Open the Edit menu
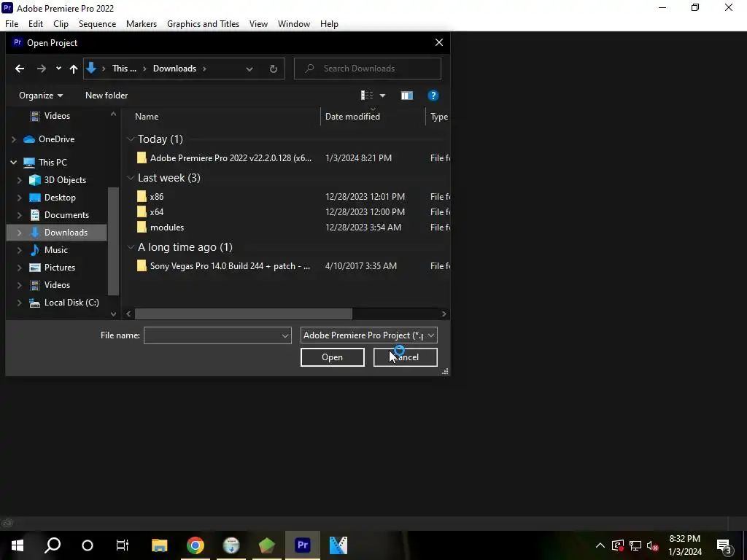 36,24
